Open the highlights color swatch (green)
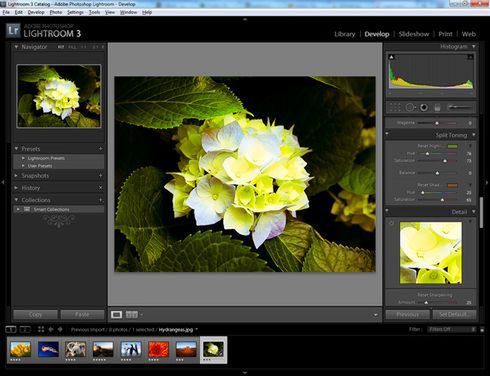 pos(452,146)
